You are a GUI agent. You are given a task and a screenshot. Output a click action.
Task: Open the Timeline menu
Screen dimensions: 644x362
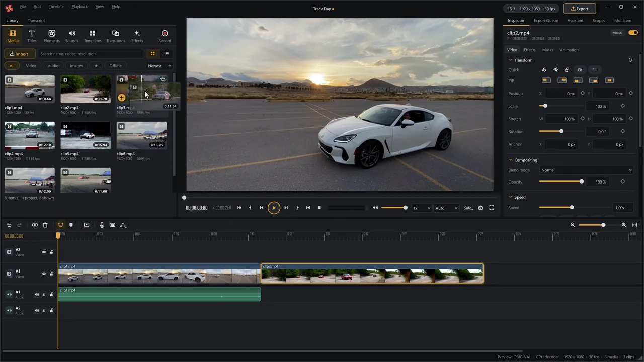pos(56,7)
